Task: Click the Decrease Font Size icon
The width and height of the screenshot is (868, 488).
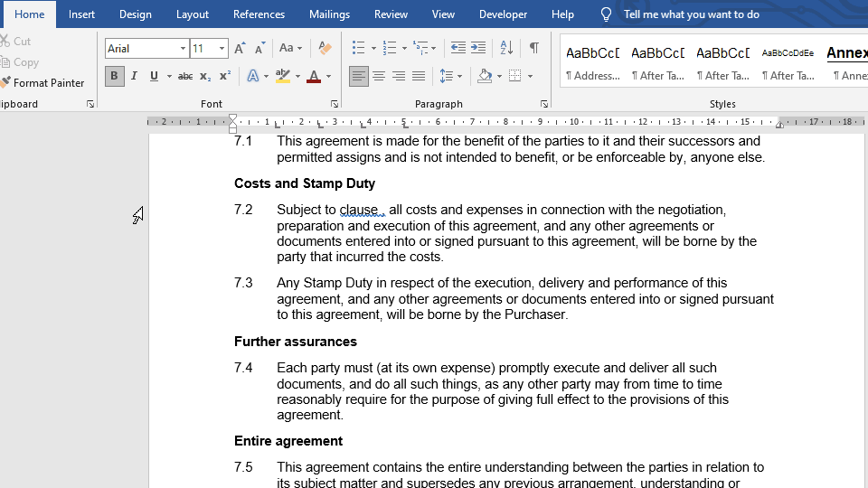Action: pyautogui.click(x=259, y=48)
